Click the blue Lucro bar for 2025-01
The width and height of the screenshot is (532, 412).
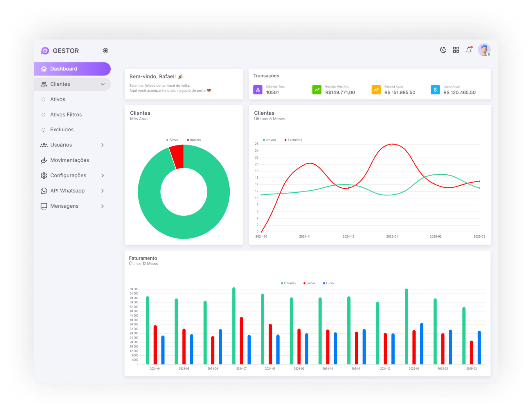click(422, 344)
